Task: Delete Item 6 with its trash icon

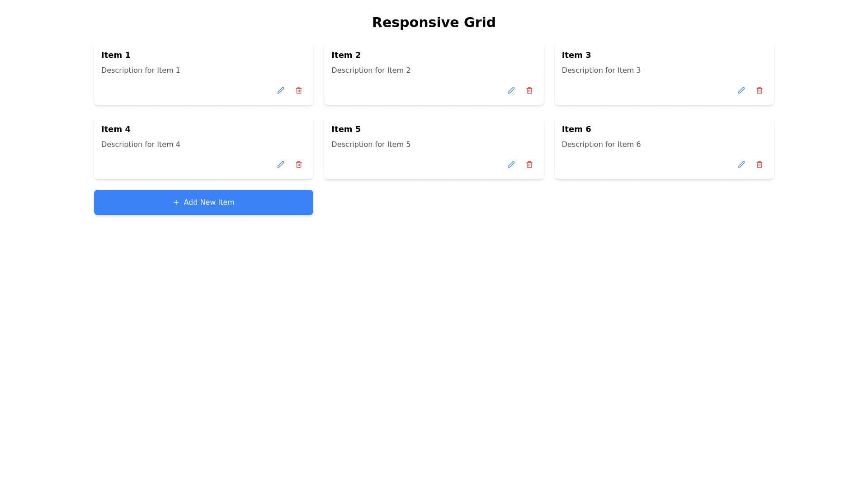Action: point(759,164)
